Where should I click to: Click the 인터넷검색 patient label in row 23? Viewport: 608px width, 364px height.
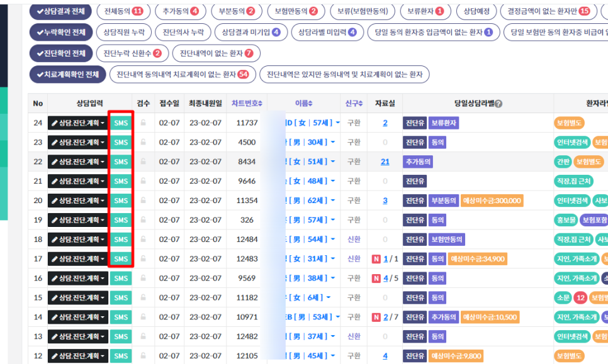click(571, 143)
